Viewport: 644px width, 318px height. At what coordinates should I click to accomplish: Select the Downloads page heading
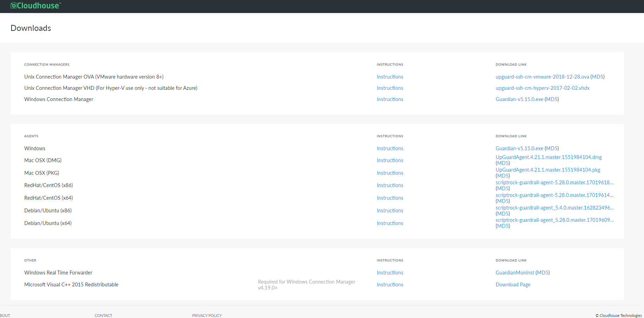(x=31, y=28)
